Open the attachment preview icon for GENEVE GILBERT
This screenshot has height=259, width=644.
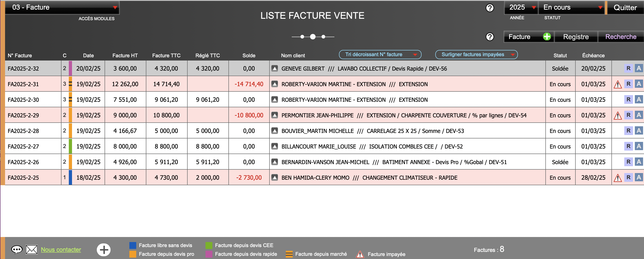coord(275,69)
